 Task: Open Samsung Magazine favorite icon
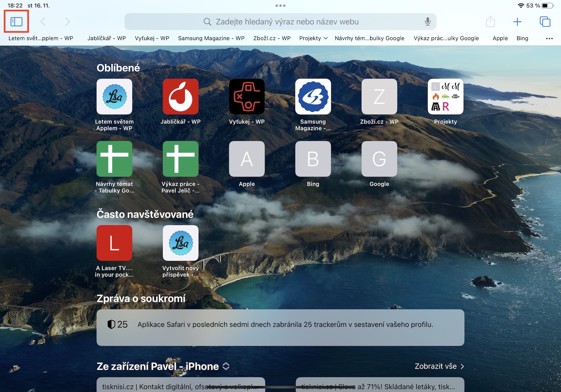pos(313,97)
